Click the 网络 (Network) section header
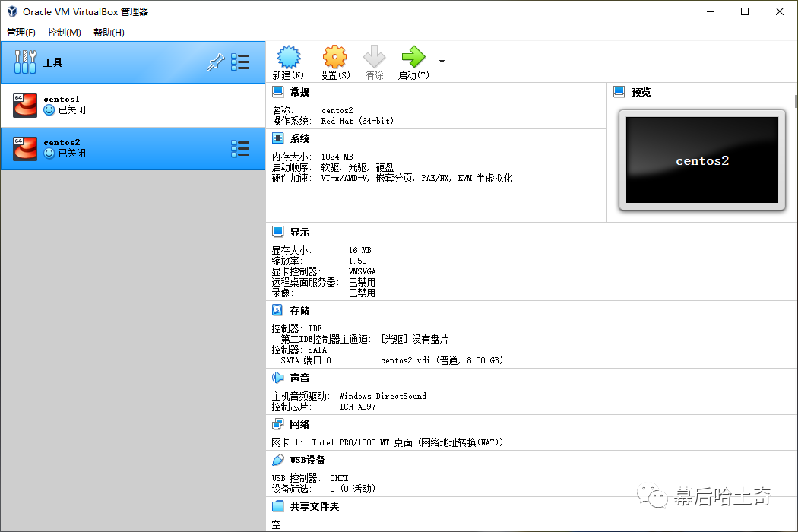 (299, 424)
